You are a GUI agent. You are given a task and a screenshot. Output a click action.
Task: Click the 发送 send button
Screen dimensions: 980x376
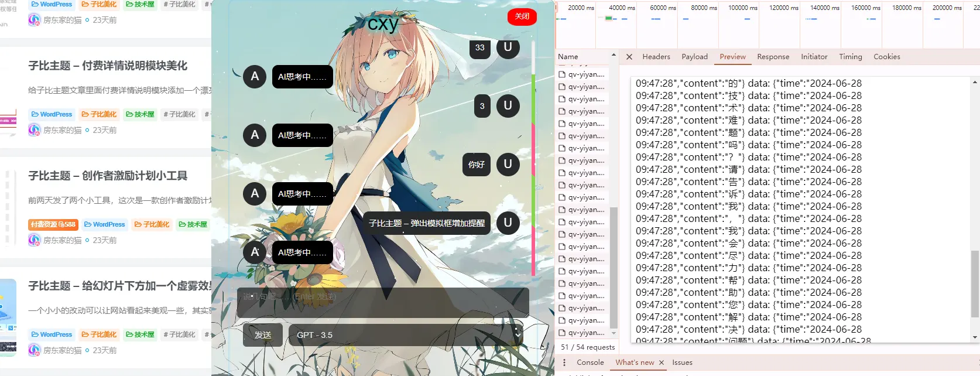tap(263, 335)
